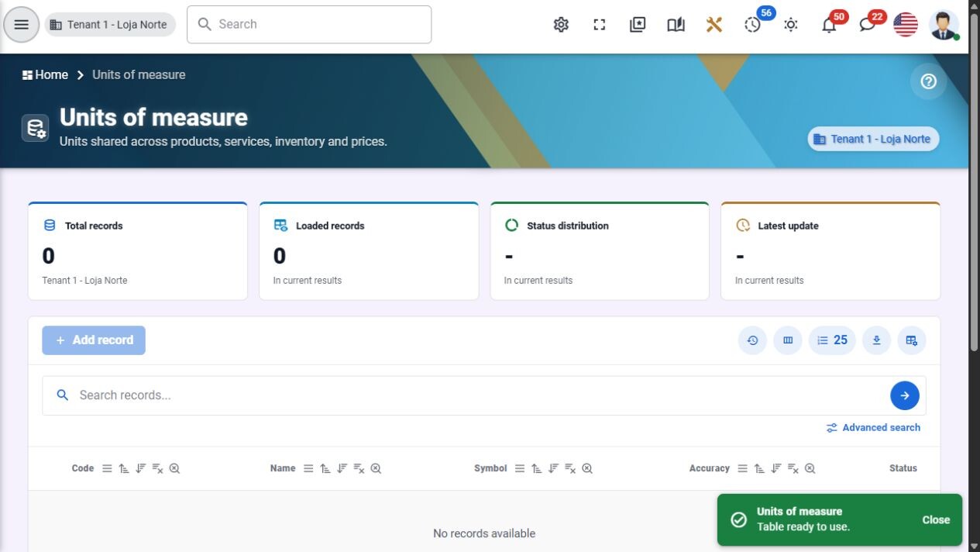980x552 pixels.
Task: Sort Name column ascending
Action: tap(325, 468)
